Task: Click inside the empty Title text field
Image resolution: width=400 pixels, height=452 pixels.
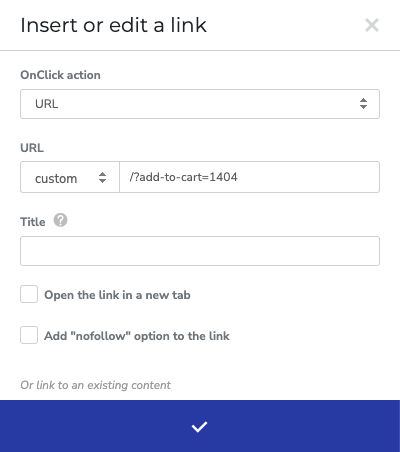Action: 200,251
